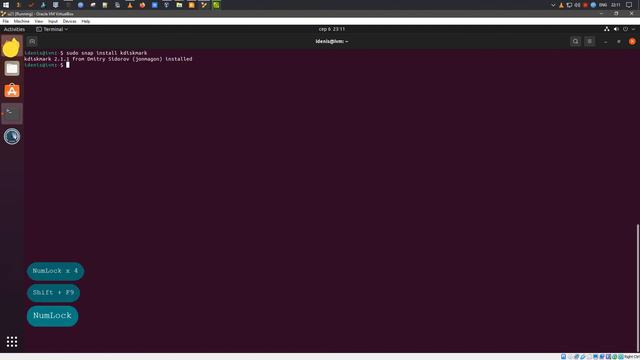Screen dimensions: 640x360
Task: Open Windows notification center icon
Action: point(629,5)
